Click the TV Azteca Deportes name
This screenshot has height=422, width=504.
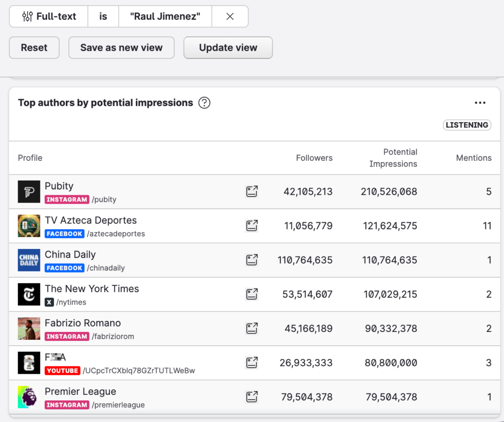[91, 220]
